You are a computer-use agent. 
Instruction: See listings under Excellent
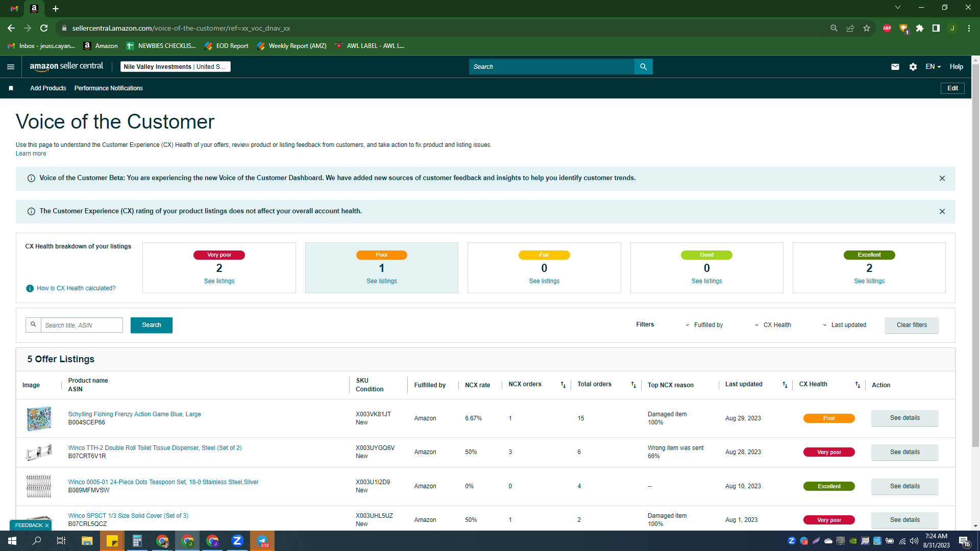pyautogui.click(x=869, y=282)
